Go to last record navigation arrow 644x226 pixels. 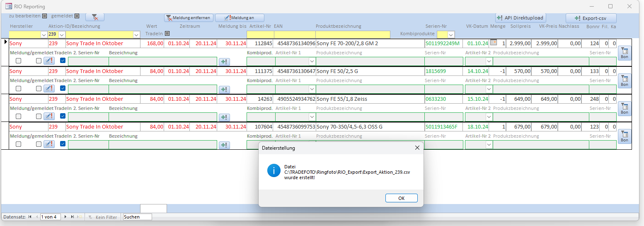coord(72,217)
